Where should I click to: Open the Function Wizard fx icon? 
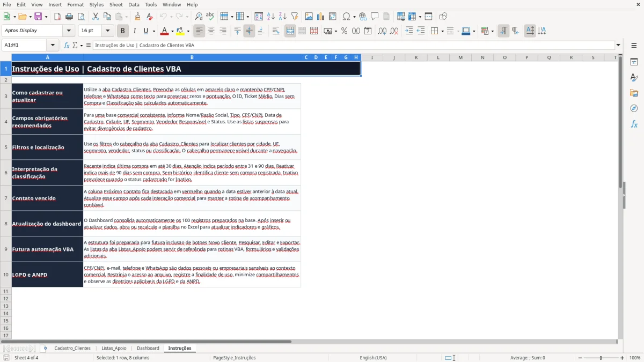tap(67, 45)
